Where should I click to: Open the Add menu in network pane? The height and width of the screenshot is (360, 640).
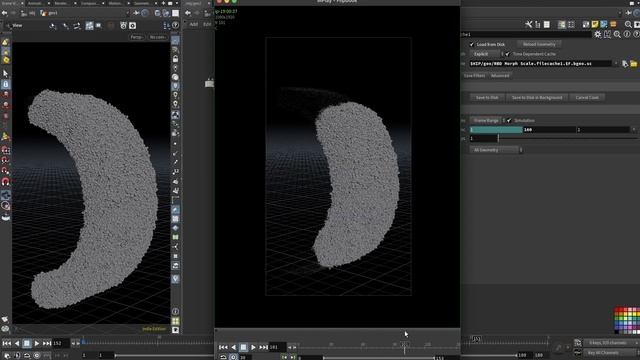(x=193, y=24)
